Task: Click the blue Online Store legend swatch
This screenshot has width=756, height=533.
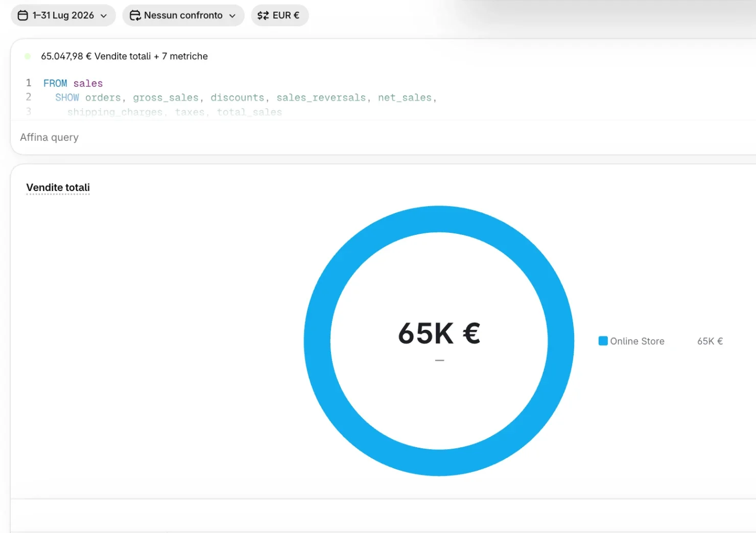Action: coord(603,341)
